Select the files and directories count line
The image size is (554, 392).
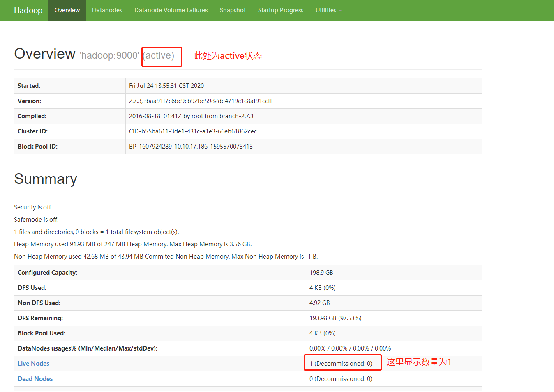pos(97,232)
